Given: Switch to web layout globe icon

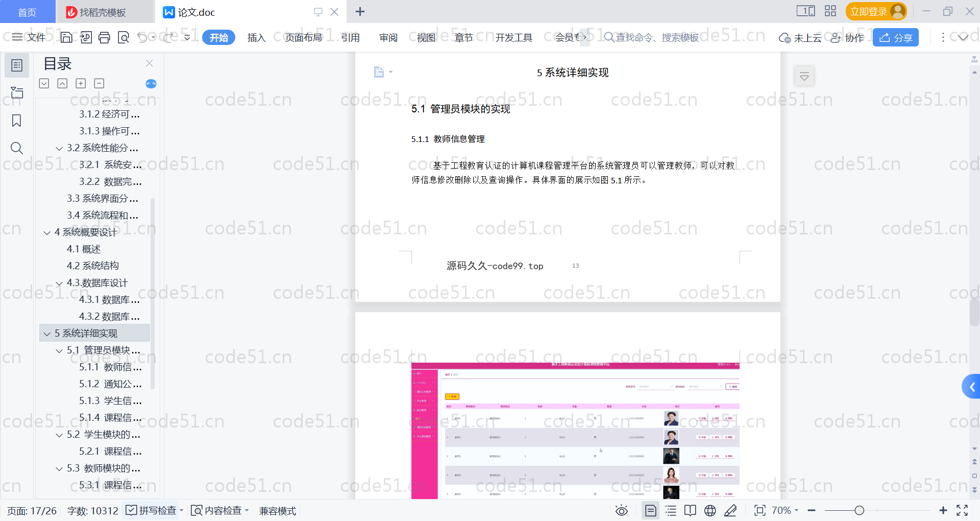Looking at the screenshot, I should coord(710,510).
